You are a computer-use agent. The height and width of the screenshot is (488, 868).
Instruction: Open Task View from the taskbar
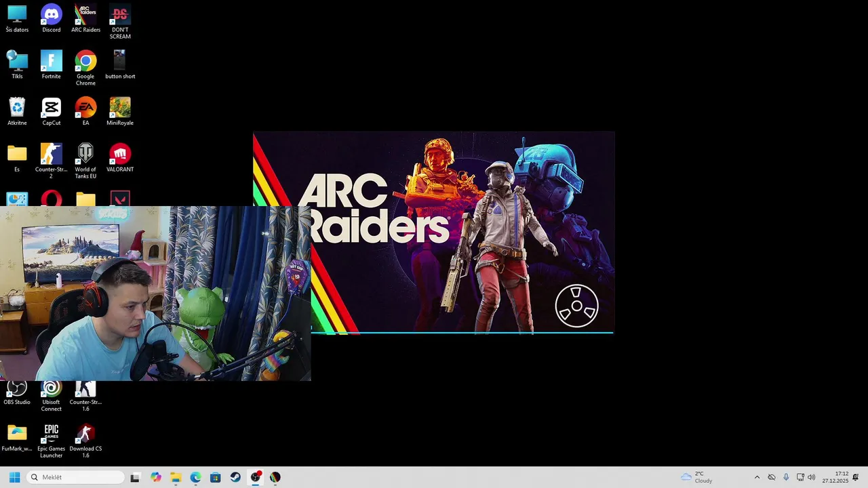[x=135, y=477]
